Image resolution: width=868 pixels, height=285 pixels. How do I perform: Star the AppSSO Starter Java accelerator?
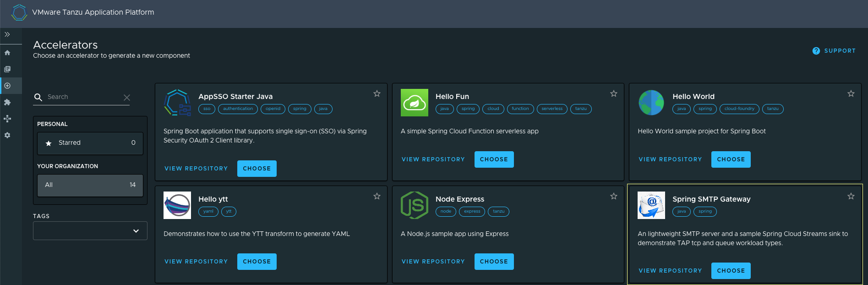[377, 93]
